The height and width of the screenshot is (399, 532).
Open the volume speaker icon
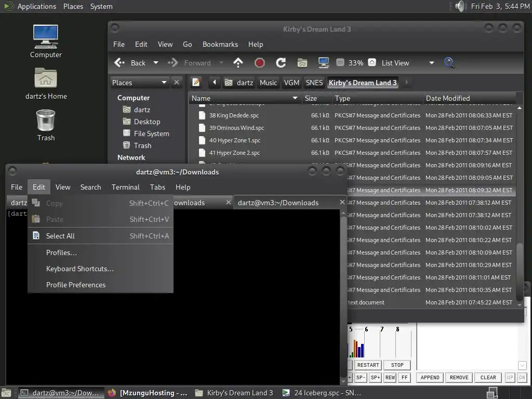point(459,6)
